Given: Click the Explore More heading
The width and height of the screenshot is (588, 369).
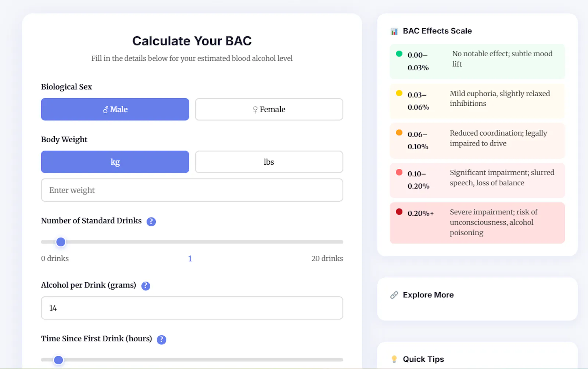Looking at the screenshot, I should pyautogui.click(x=428, y=295).
